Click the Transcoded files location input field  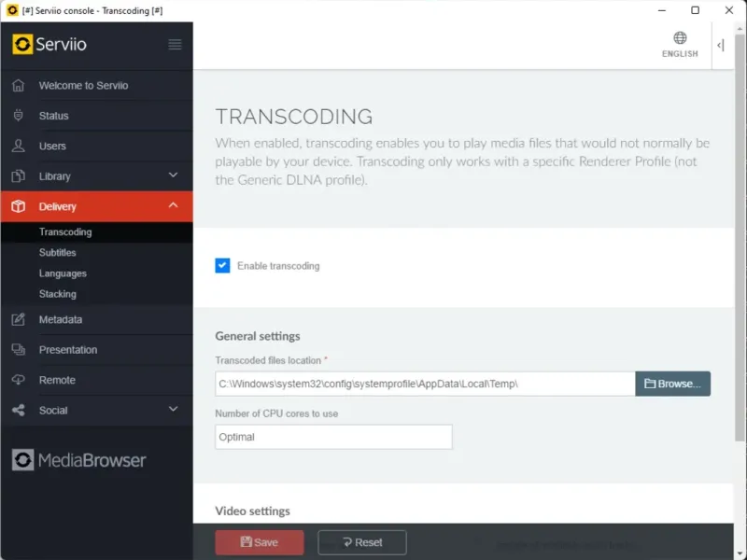[425, 384]
